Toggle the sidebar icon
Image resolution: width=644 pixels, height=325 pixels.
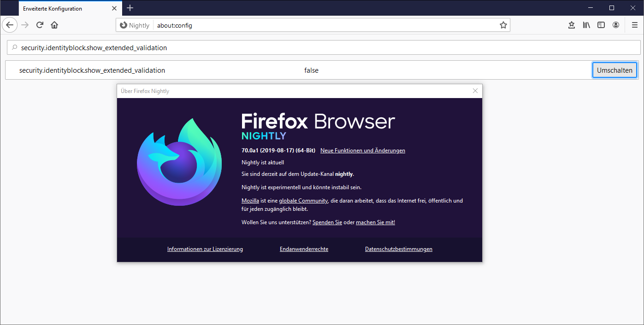[x=601, y=25]
